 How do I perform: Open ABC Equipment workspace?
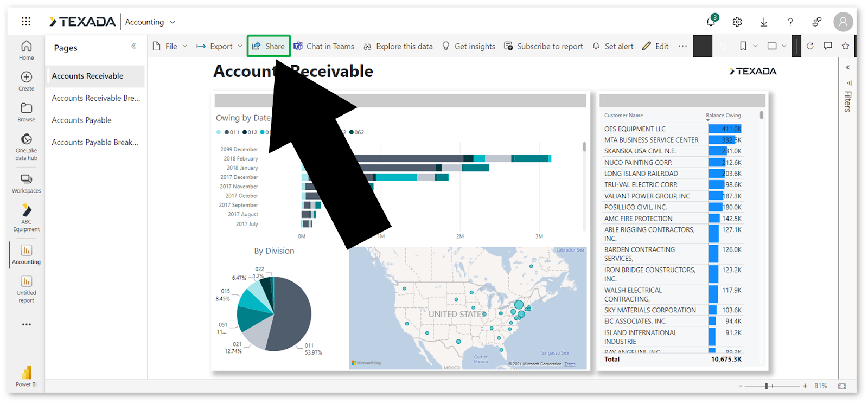coord(26,217)
